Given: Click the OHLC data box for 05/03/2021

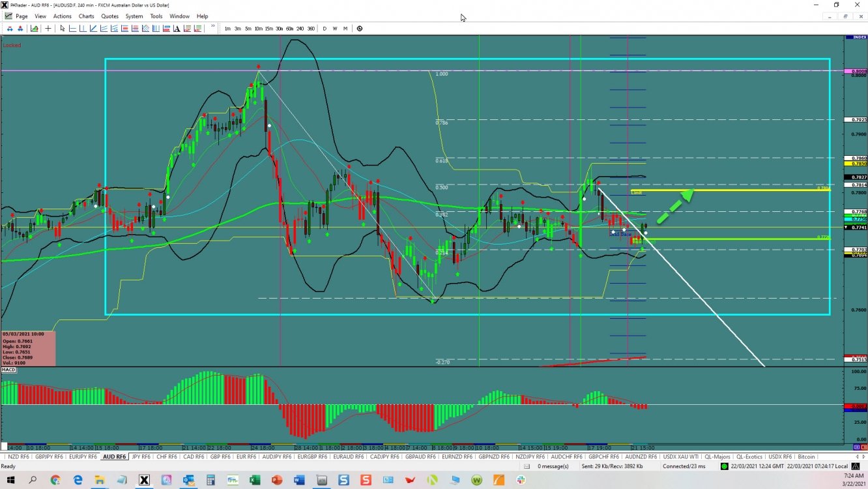Looking at the screenshot, I should pyautogui.click(x=28, y=349).
